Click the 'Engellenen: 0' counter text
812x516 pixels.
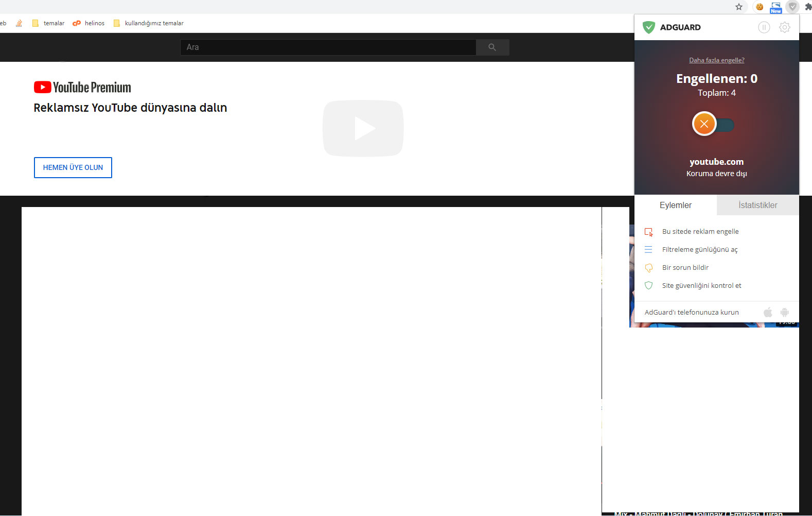[x=717, y=79]
